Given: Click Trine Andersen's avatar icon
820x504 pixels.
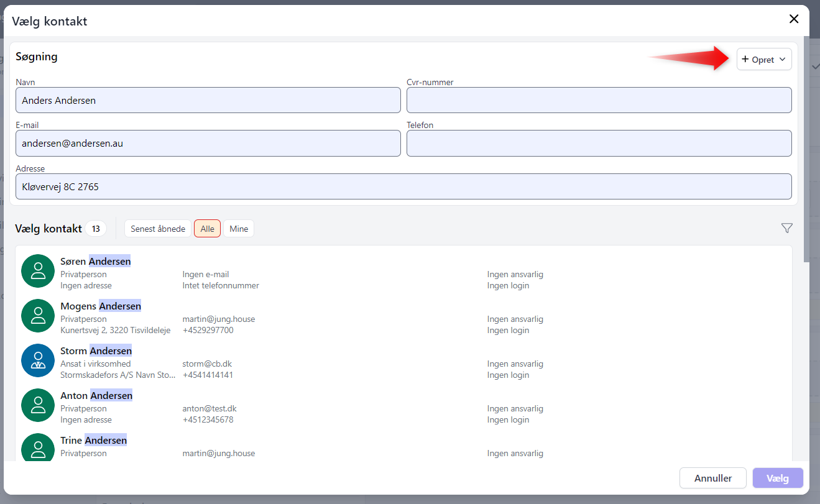Looking at the screenshot, I should click(38, 449).
